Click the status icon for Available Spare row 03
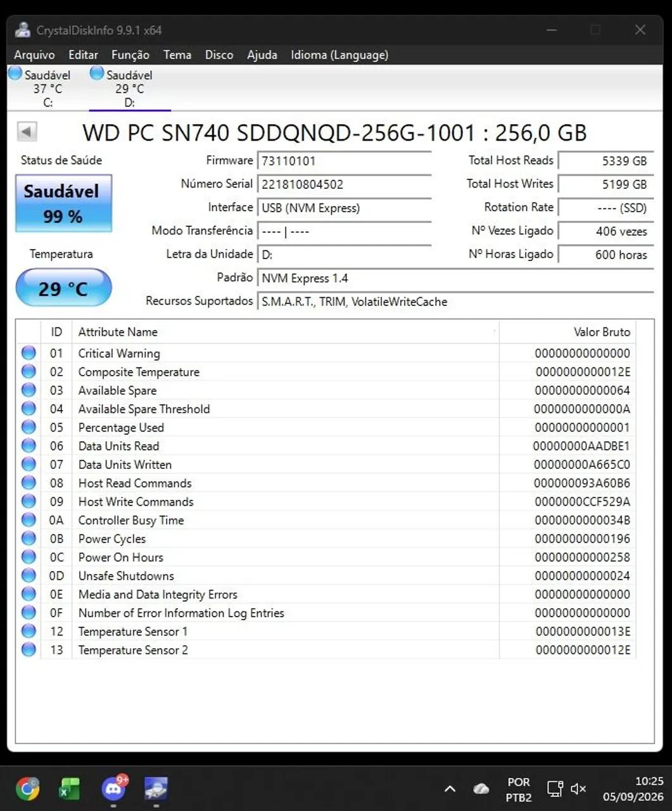 click(x=29, y=390)
